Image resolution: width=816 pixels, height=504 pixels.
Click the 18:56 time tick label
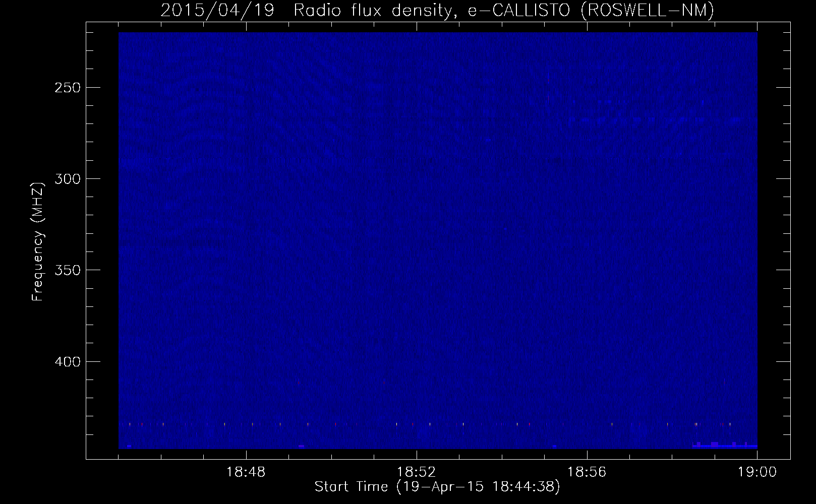[587, 472]
